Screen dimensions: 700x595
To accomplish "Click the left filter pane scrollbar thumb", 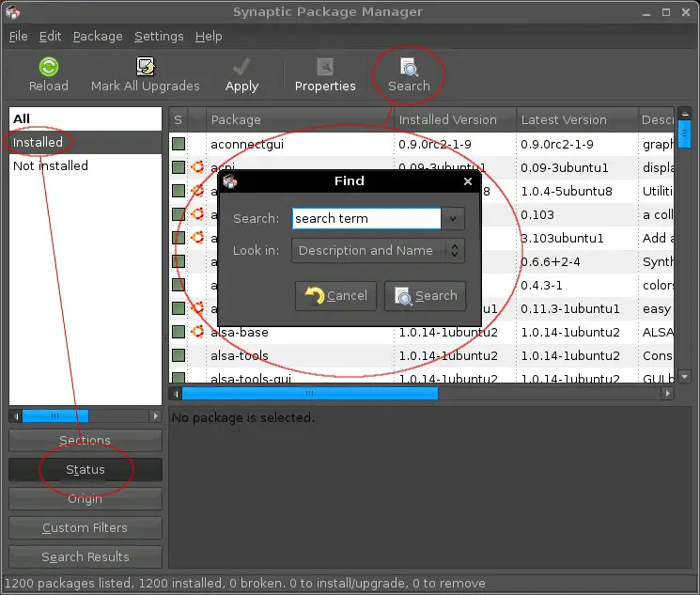I will pos(55,416).
